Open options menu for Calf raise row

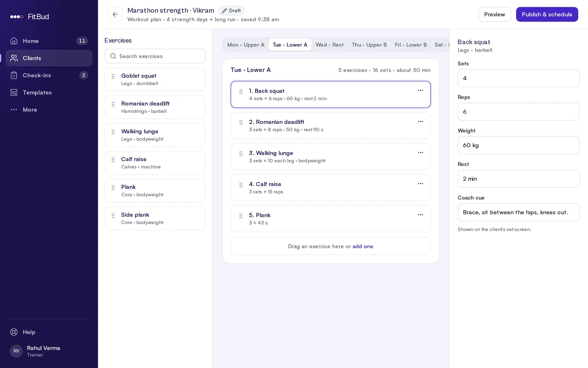click(x=421, y=184)
